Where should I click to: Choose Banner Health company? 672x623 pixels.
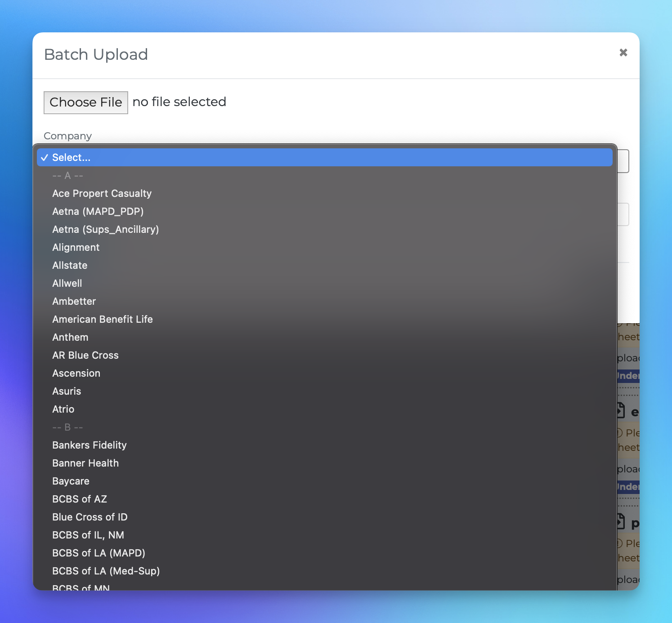click(325, 463)
